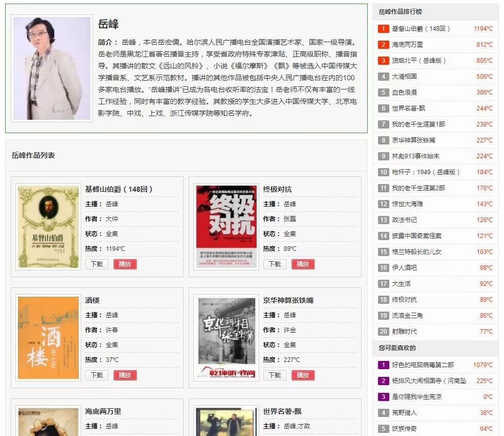Open 酒楼 orange book cover
This screenshot has width=504, height=436.
click(48, 338)
